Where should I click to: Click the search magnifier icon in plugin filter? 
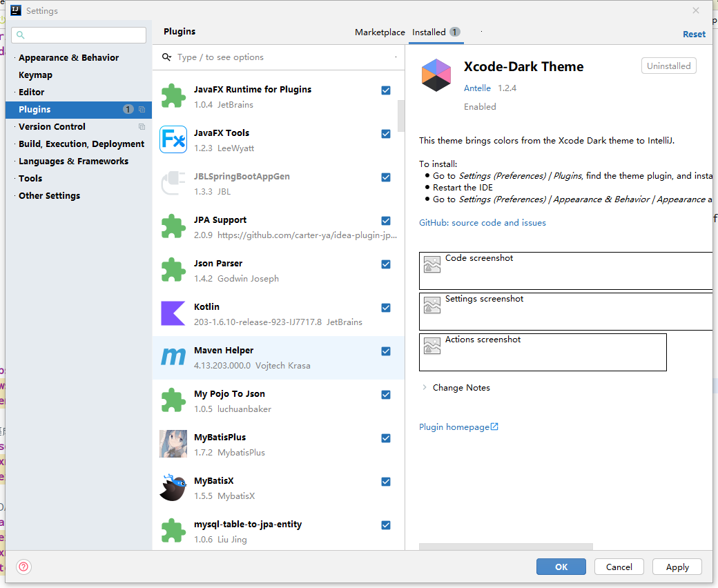167,57
